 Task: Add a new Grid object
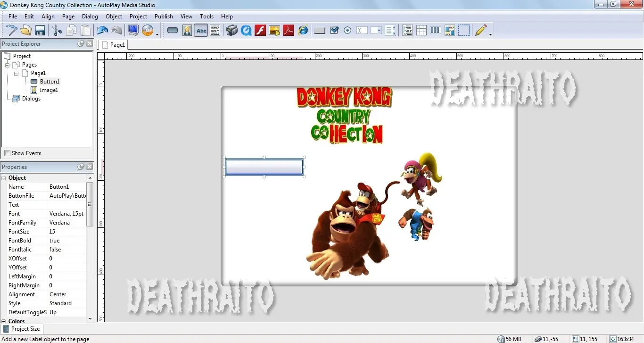(421, 30)
